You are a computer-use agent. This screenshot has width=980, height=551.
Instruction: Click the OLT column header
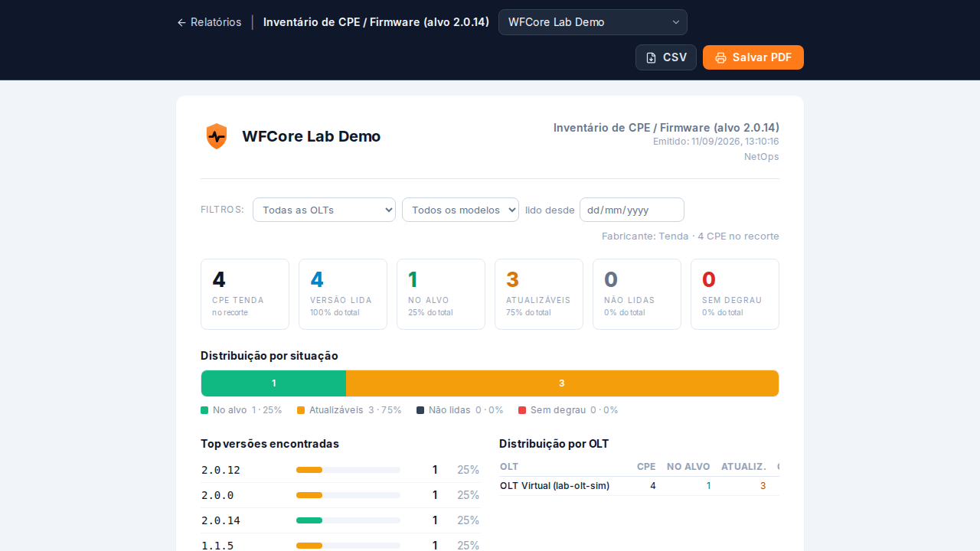click(509, 467)
